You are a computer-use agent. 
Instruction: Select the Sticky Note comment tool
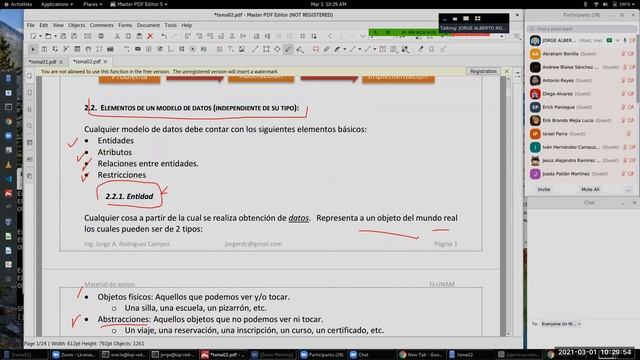(x=316, y=49)
